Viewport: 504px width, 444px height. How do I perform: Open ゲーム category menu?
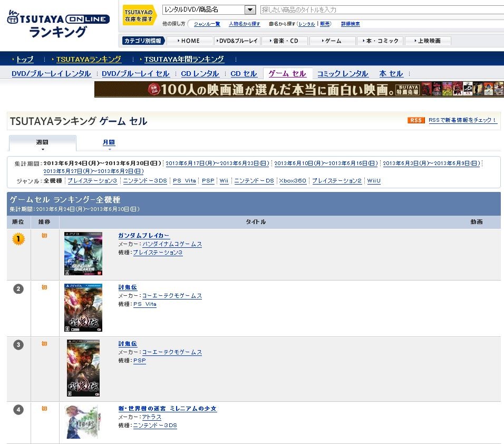[x=332, y=41]
